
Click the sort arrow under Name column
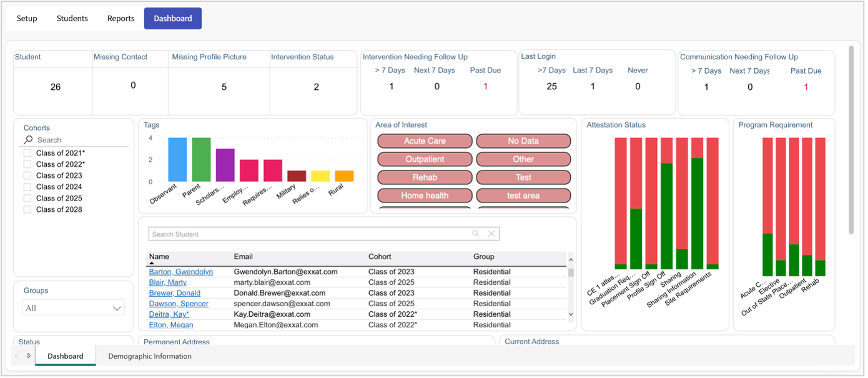(152, 264)
